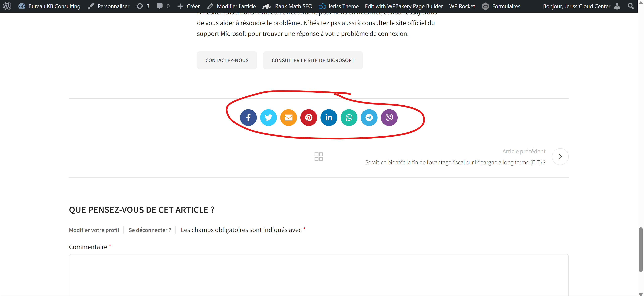The height and width of the screenshot is (296, 644).
Task: Pin article on Pinterest
Action: point(309,118)
